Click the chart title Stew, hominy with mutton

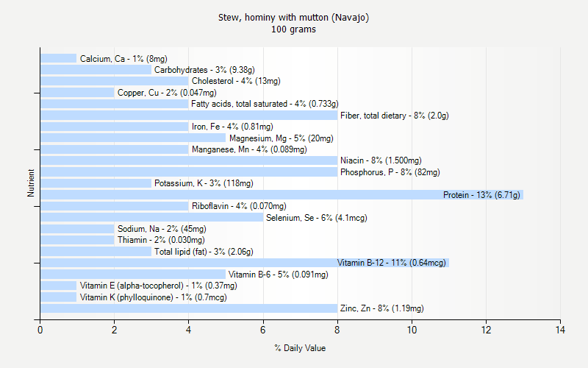point(293,18)
